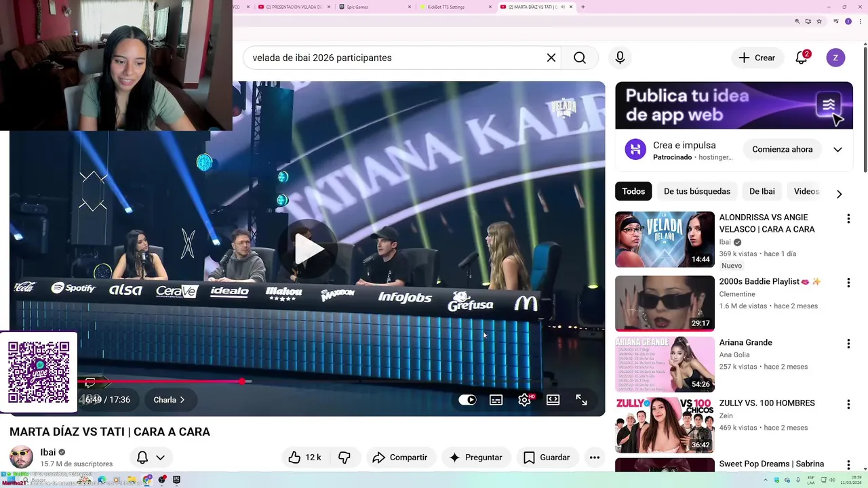Click the video progress bar scrubber
The height and width of the screenshot is (488, 868).
point(242,382)
